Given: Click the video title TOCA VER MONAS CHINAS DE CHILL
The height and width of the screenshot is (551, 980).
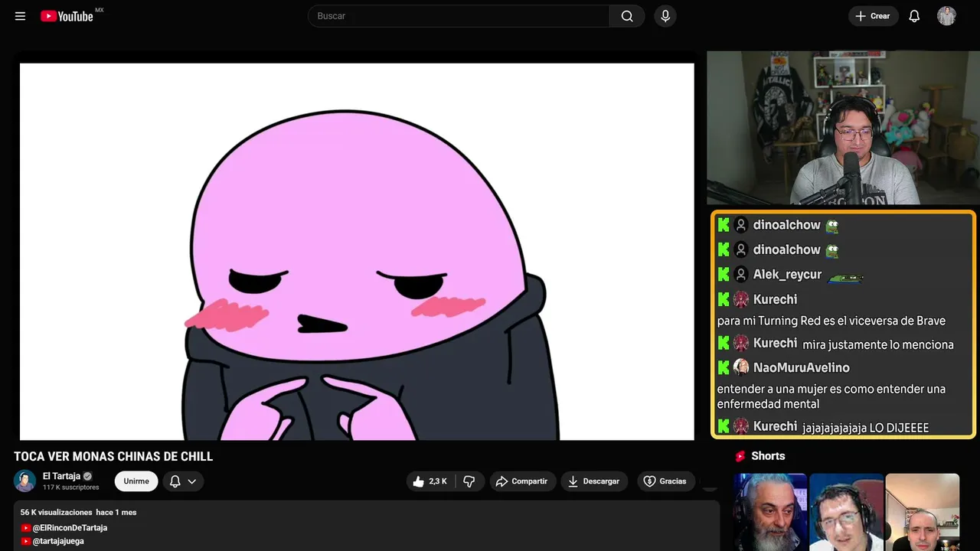Looking at the screenshot, I should [113, 456].
